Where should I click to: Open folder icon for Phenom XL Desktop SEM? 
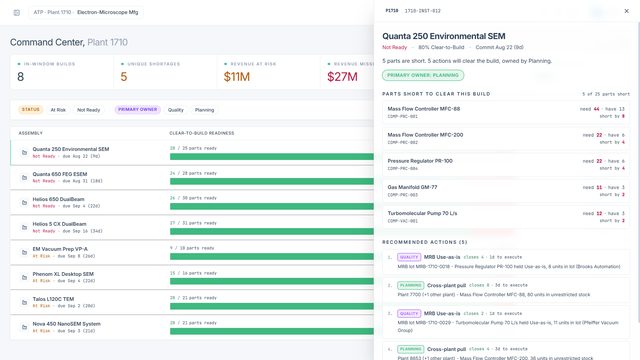(24, 278)
